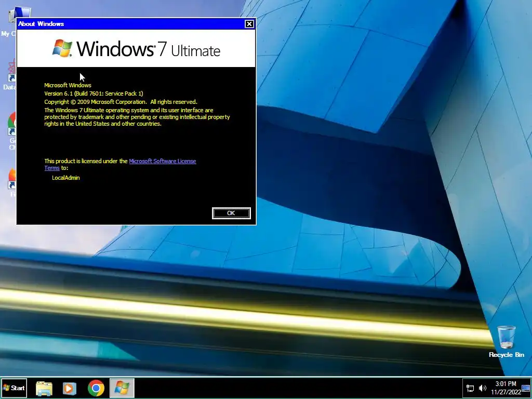This screenshot has height=399, width=532.
Task: Click the Windows 7 Ultimate logo banner
Action: coord(136,48)
